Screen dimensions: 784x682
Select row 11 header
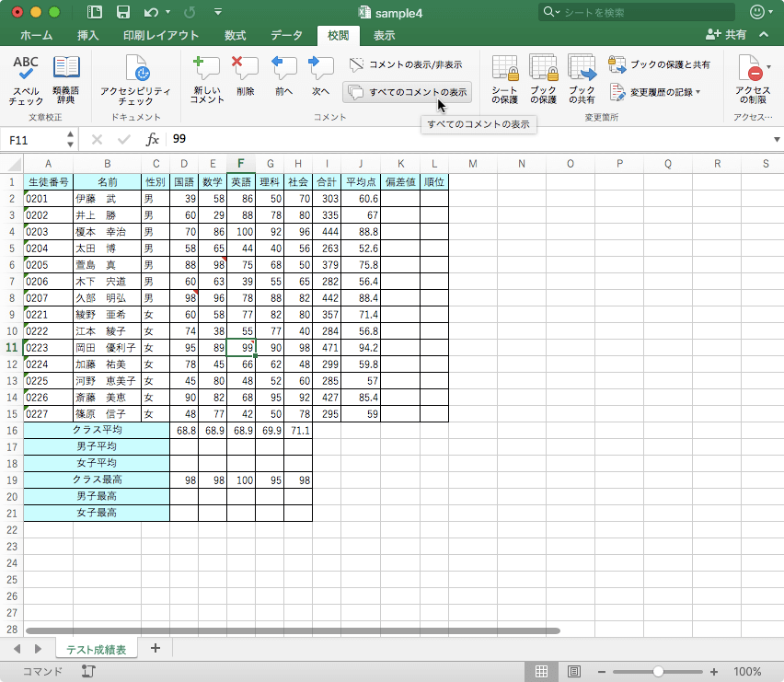(11, 348)
